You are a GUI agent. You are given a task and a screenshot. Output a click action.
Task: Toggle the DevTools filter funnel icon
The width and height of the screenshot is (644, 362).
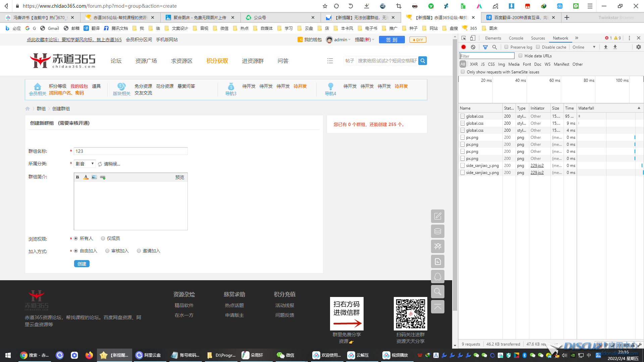(x=485, y=47)
